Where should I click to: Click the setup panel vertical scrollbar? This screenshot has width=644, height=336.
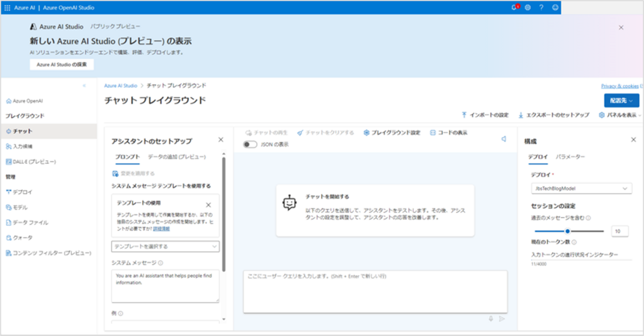tap(224, 215)
